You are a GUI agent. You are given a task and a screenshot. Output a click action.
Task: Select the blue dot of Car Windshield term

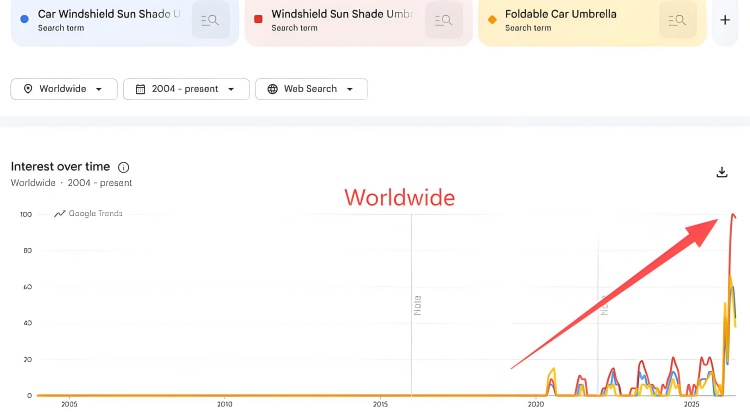24,20
